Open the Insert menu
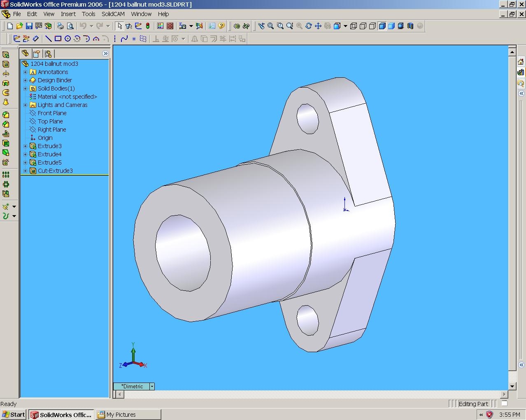Viewport: 526px width, 420px height. point(68,14)
